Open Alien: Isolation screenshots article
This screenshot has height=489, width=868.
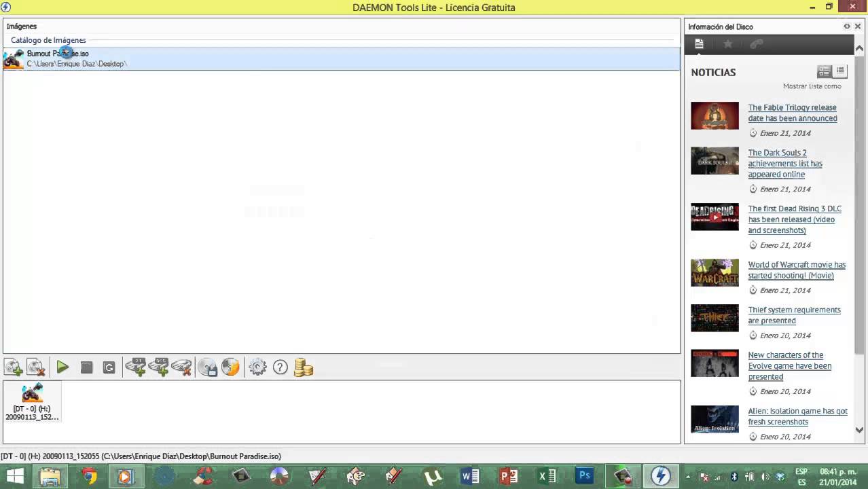797,416
